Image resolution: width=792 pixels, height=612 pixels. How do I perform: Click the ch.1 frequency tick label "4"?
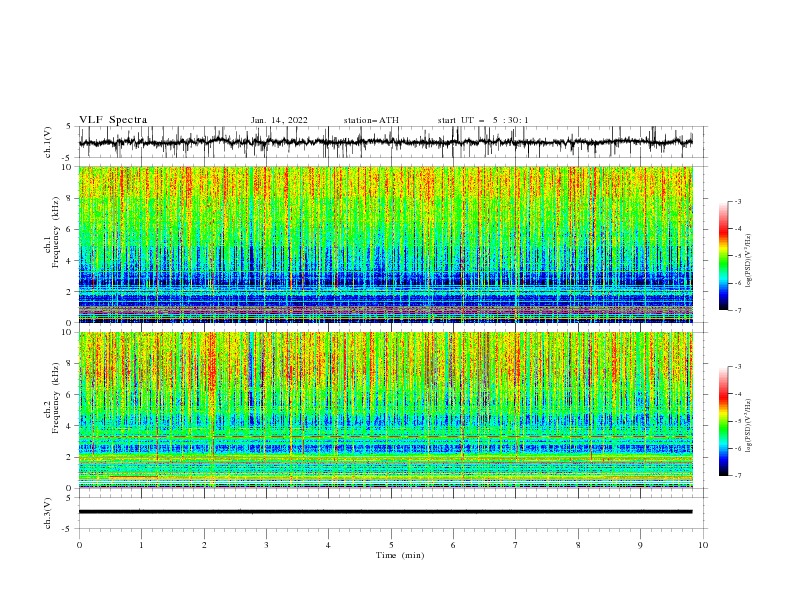70,261
